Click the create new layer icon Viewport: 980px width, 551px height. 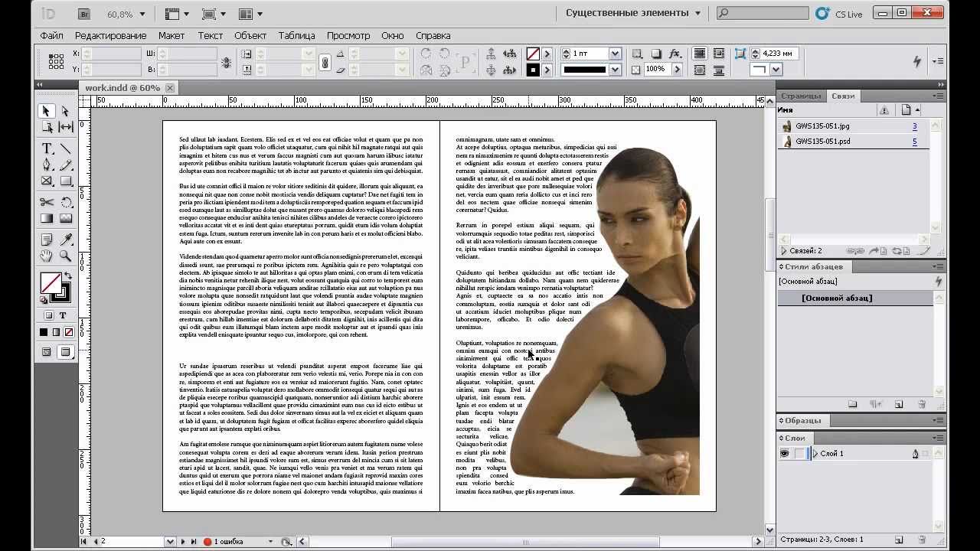click(899, 540)
